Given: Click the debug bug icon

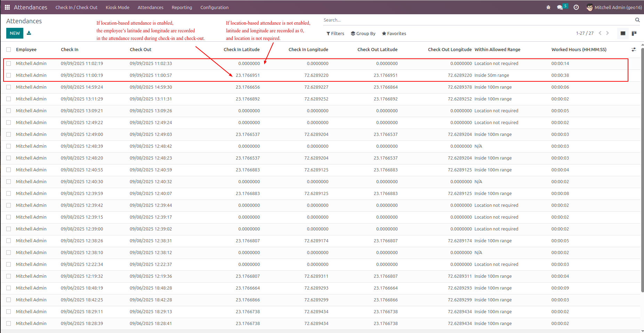Looking at the screenshot, I should click(x=548, y=7).
